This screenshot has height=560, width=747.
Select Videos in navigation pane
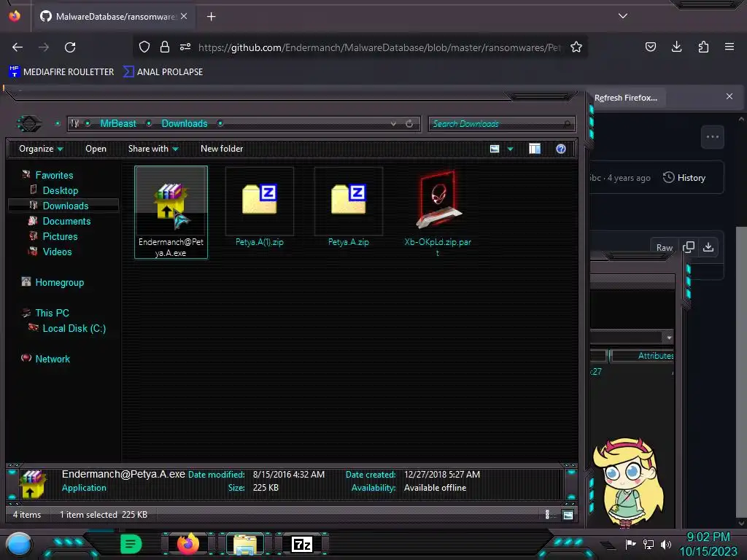[x=57, y=252]
